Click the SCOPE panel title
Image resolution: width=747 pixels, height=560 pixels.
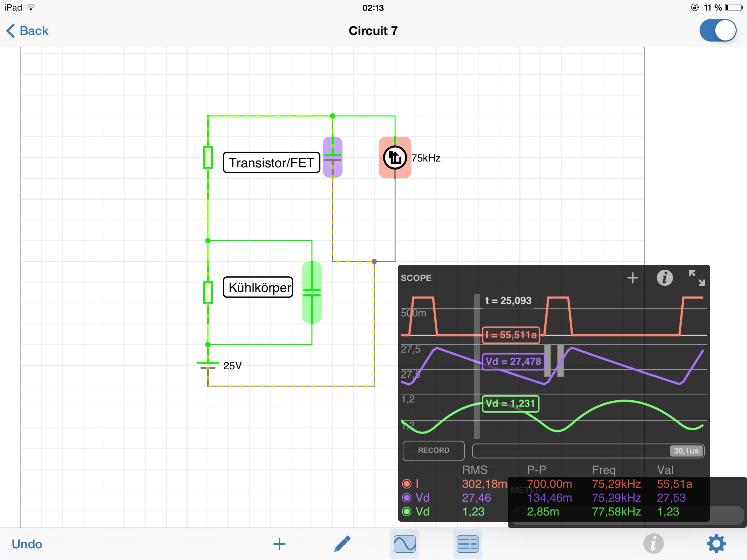pyautogui.click(x=416, y=278)
